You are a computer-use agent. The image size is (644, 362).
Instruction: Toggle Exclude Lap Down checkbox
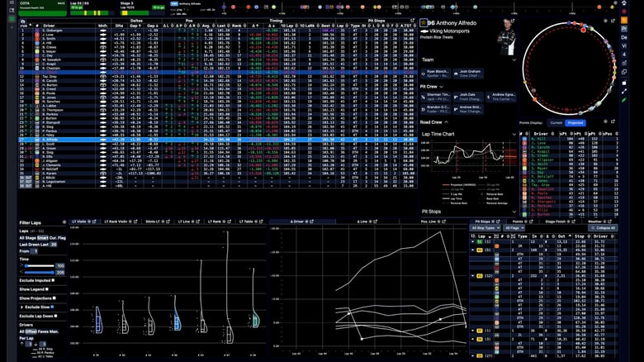[x=55, y=316]
